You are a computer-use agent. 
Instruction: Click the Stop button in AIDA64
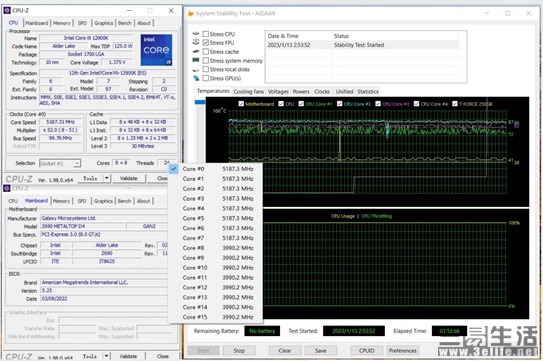[239, 351]
